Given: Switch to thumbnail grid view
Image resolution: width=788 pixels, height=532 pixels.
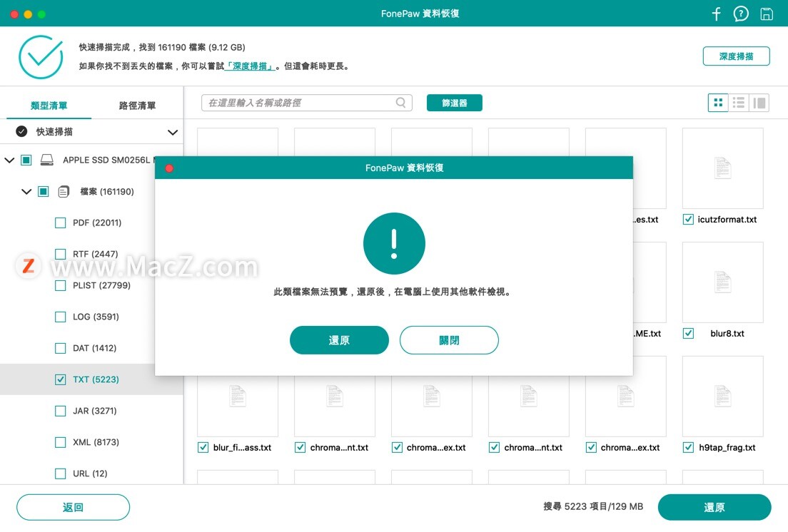Looking at the screenshot, I should [718, 103].
